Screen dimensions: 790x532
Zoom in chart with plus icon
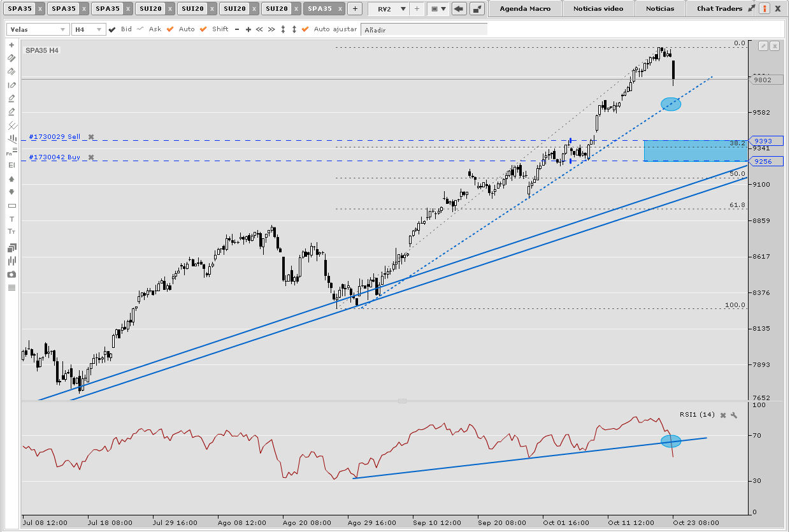click(x=248, y=30)
